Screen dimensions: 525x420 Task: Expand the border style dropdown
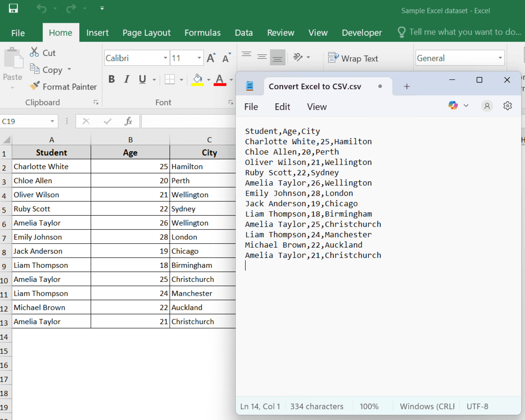click(x=181, y=79)
